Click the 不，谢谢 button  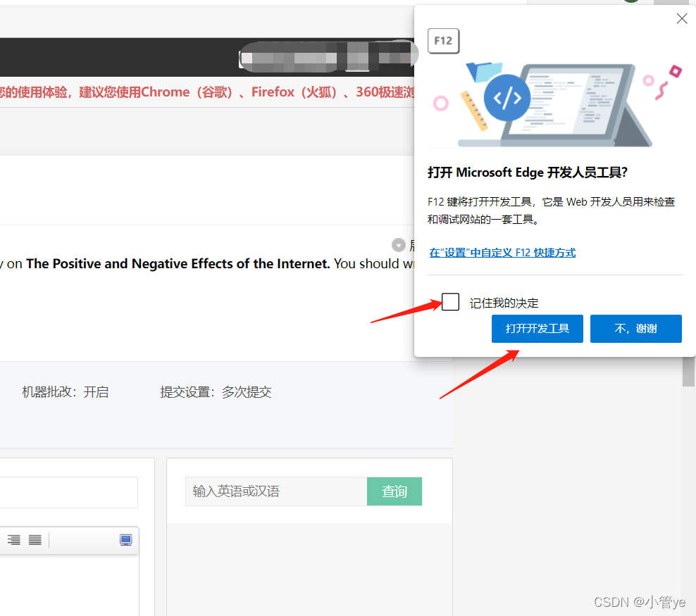click(635, 329)
